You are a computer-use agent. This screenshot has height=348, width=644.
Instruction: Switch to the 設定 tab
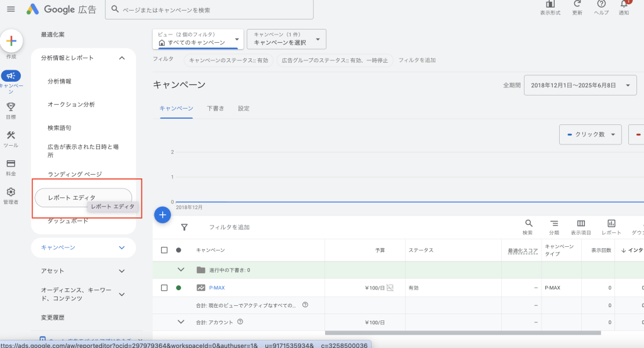[243, 108]
